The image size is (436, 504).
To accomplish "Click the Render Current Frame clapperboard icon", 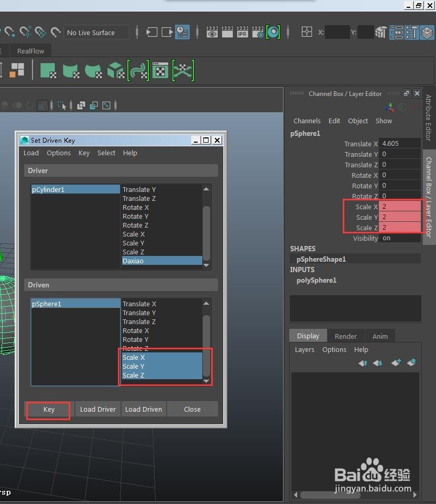I will coord(227,33).
